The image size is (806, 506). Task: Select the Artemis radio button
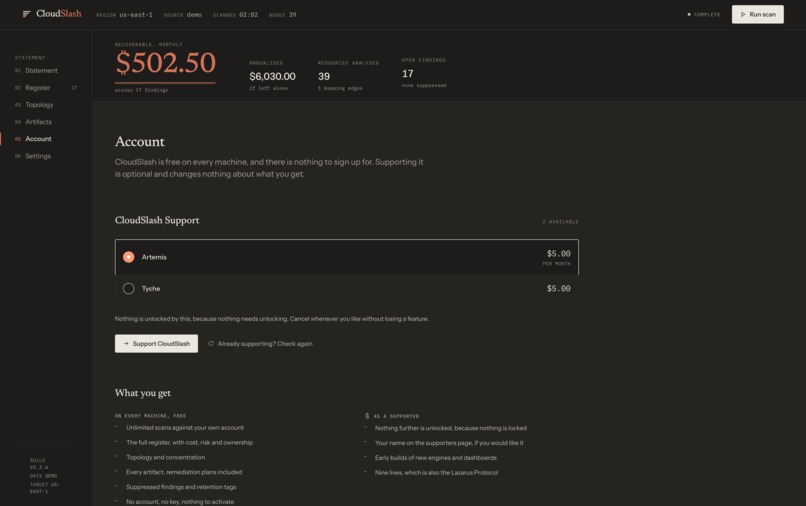click(129, 257)
